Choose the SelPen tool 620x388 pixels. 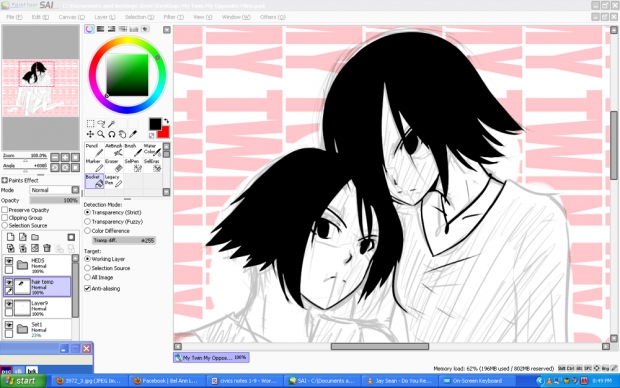click(x=133, y=165)
